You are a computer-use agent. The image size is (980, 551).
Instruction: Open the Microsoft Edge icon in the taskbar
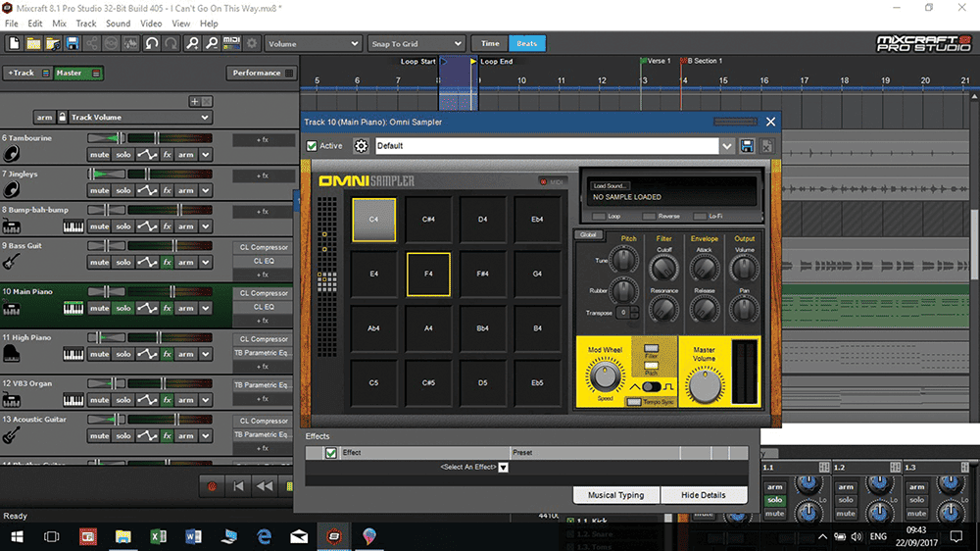[265, 536]
